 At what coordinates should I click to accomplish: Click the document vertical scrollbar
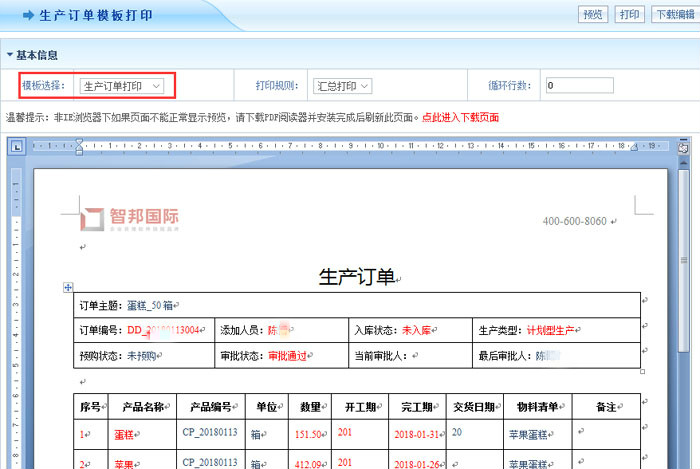click(x=683, y=300)
